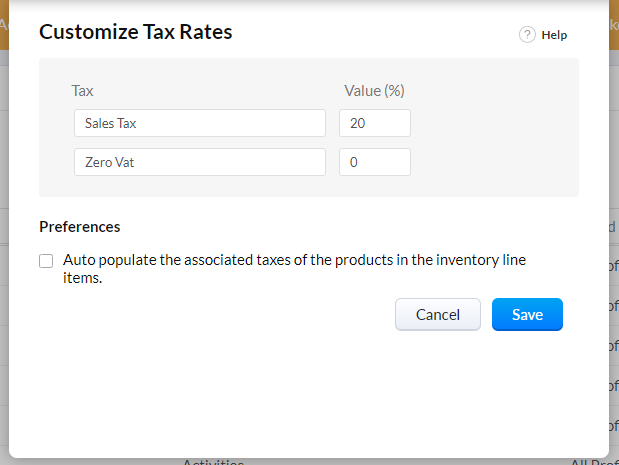This screenshot has height=465, width=619.
Task: Click the Zero Vat value field showing 0
Action: (x=375, y=162)
